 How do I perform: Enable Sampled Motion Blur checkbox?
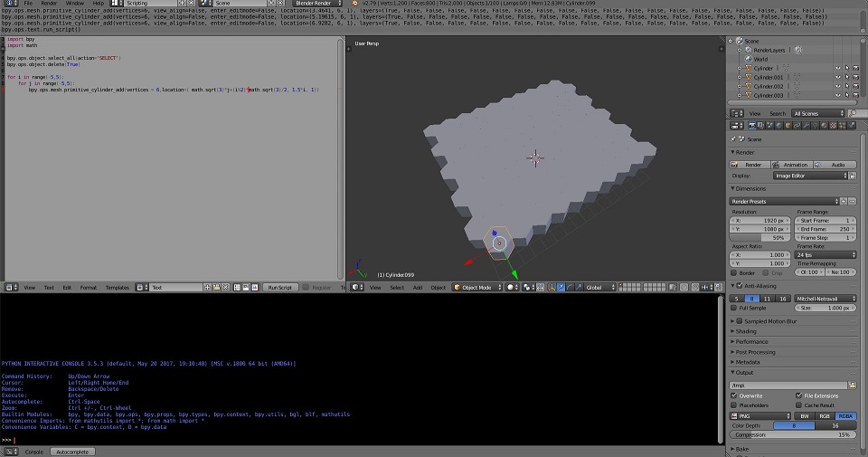740,320
